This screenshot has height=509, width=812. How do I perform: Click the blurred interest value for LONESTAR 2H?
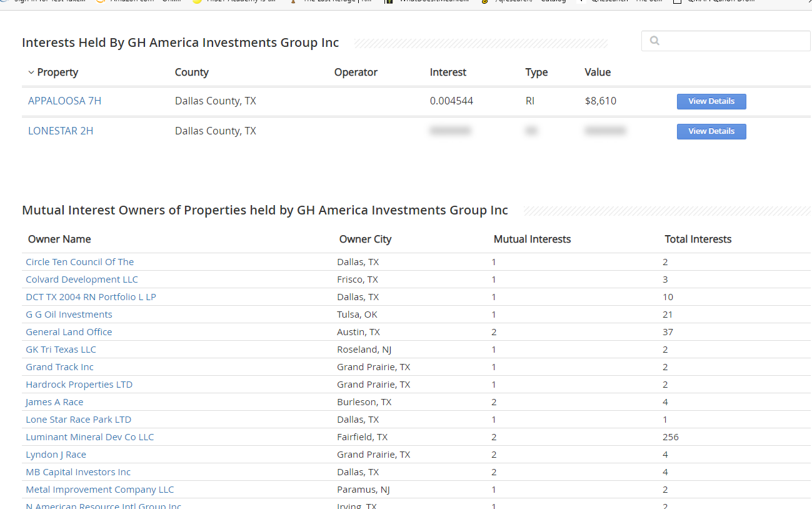coord(450,131)
